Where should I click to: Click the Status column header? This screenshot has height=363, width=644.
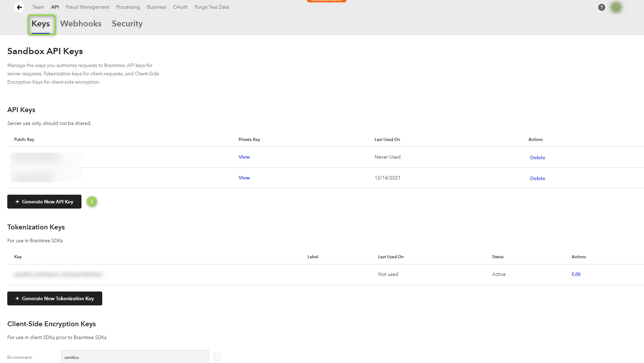point(498,257)
